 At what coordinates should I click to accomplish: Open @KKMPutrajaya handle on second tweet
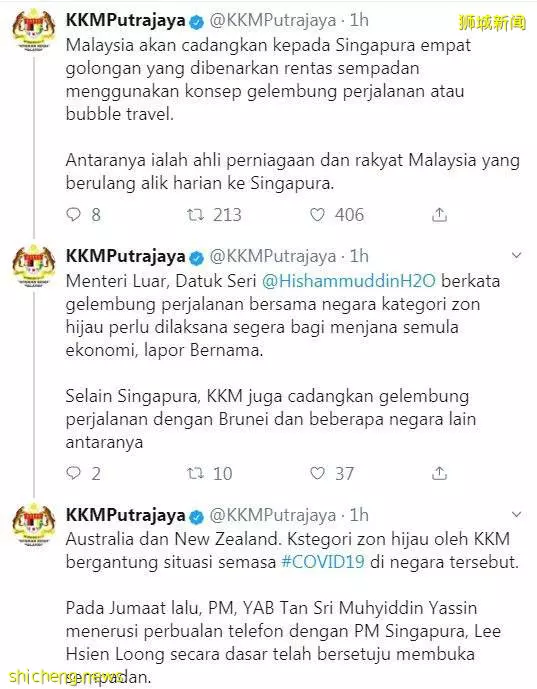[273, 256]
